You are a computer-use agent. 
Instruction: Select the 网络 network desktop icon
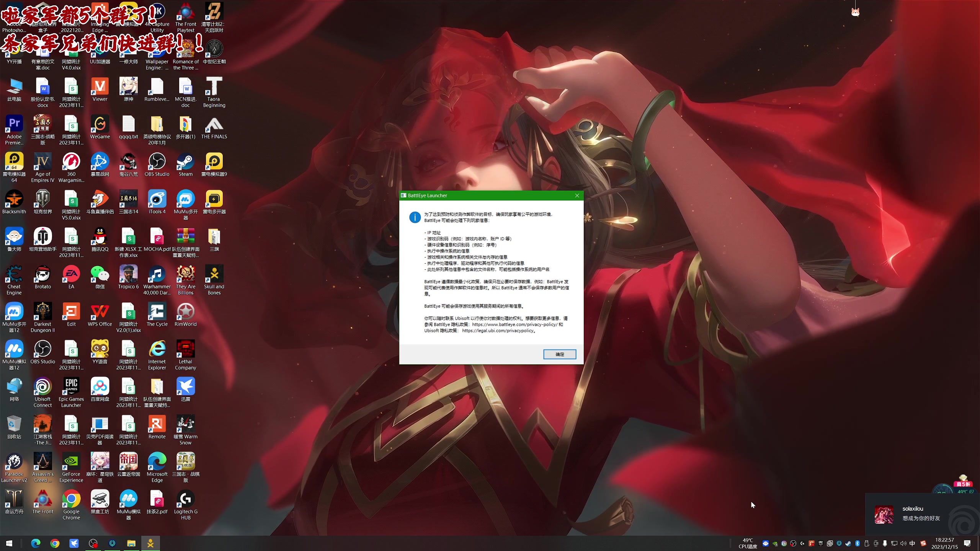tap(14, 390)
